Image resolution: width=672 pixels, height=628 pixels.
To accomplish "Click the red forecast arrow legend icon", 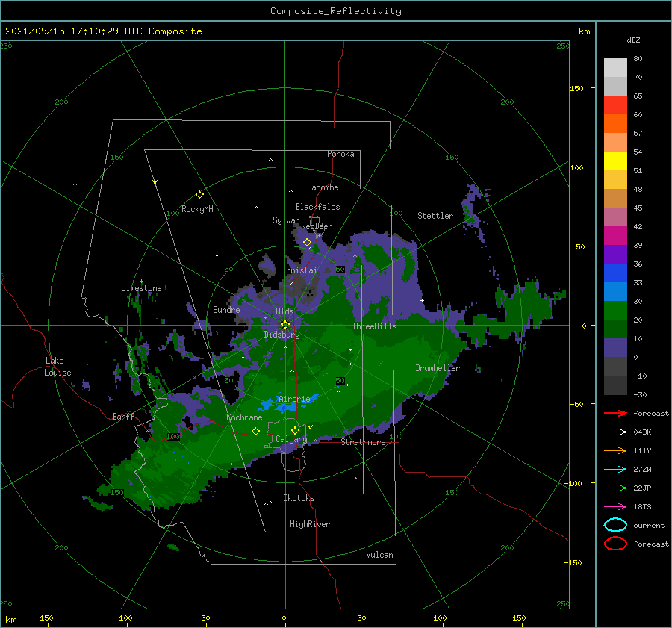I will pyautogui.click(x=615, y=413).
